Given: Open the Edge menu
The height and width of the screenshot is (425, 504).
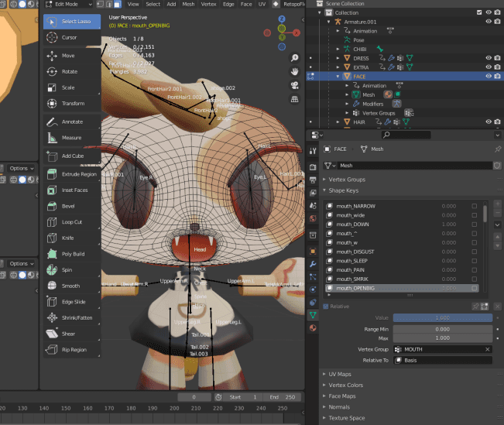Looking at the screenshot, I should pyautogui.click(x=228, y=4).
